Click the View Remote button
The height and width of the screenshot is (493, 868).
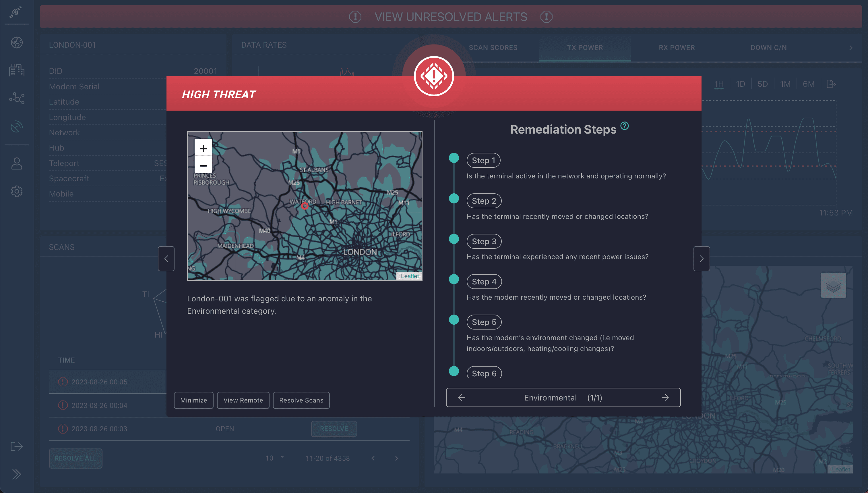pos(243,400)
